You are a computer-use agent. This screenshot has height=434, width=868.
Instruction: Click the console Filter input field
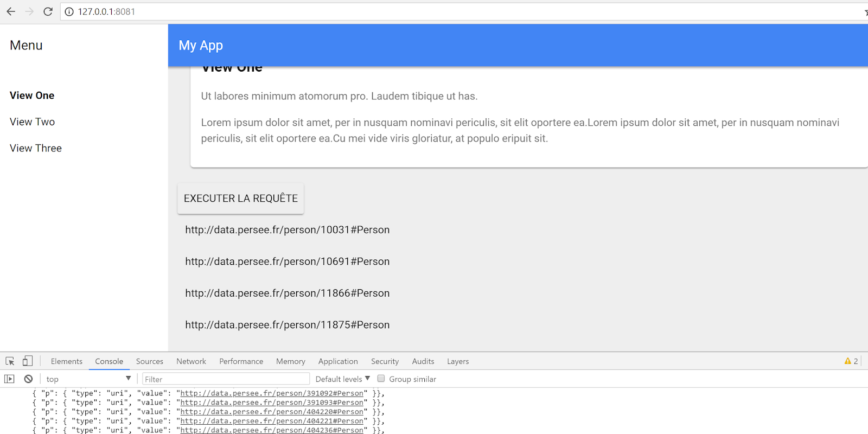tap(226, 379)
